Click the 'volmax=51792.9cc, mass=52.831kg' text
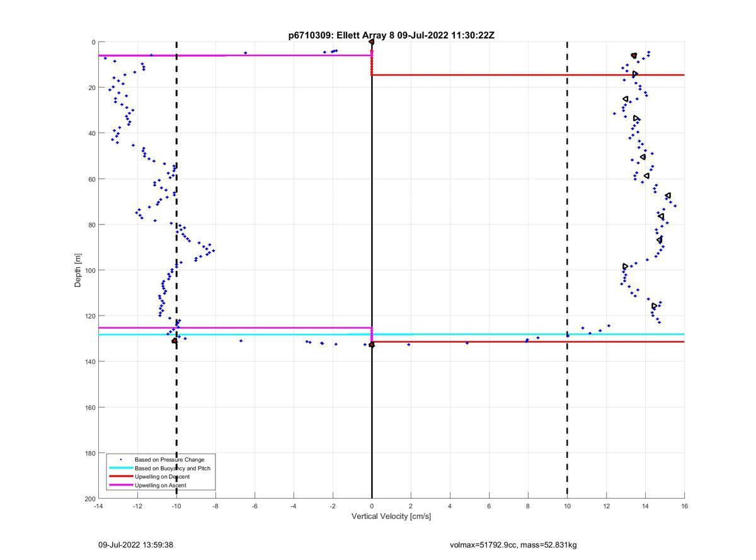Viewport: 756px width, 560px height. pos(513,545)
